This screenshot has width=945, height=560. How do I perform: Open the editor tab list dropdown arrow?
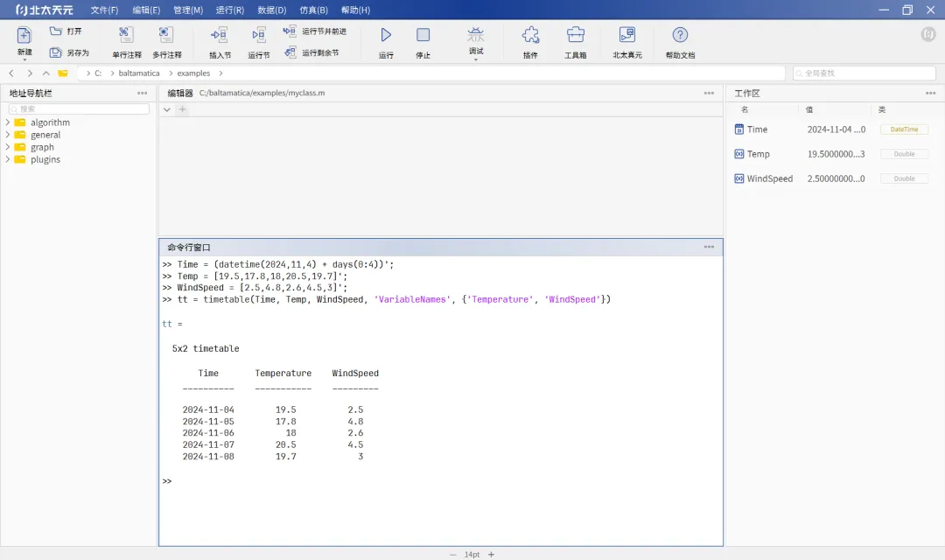click(167, 109)
